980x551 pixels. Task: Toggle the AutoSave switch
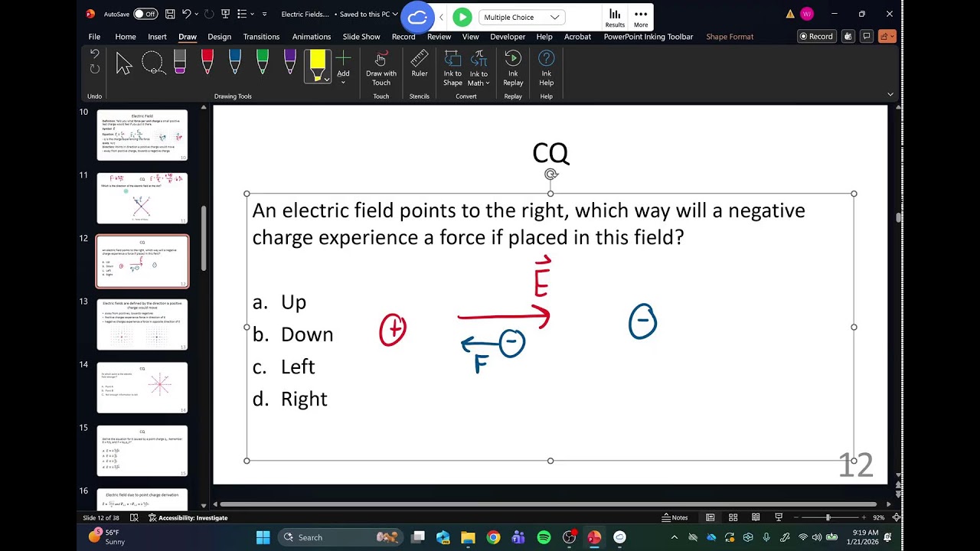(145, 14)
